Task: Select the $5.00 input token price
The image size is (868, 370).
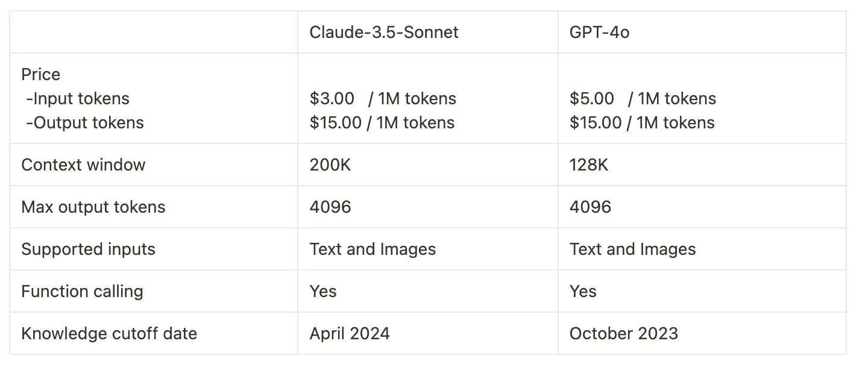Action: pyautogui.click(x=592, y=99)
